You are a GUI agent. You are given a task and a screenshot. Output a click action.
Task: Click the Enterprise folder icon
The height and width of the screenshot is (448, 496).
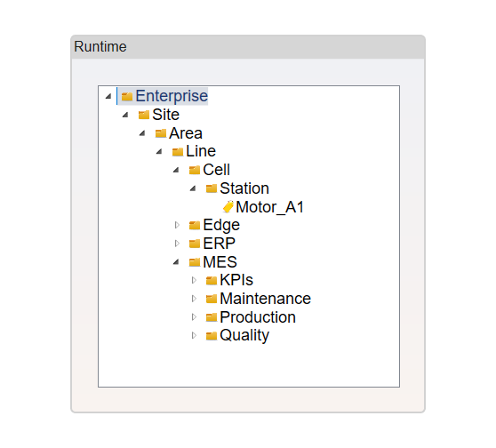pos(127,97)
